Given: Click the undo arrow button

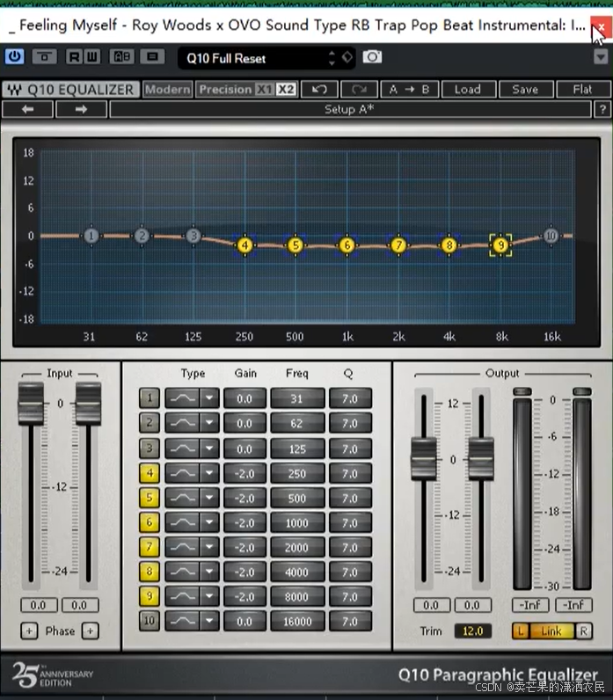Looking at the screenshot, I should pyautogui.click(x=319, y=90).
